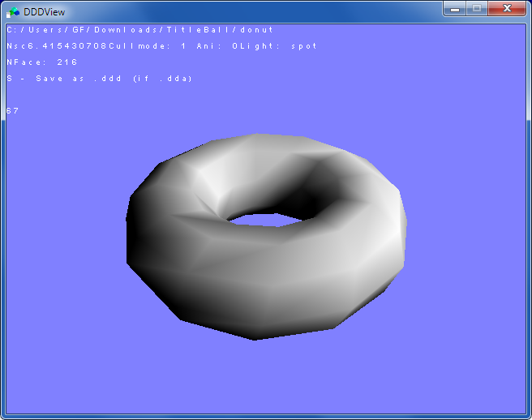Close the DDDView window
The height and width of the screenshot is (420, 532).
pos(507,8)
